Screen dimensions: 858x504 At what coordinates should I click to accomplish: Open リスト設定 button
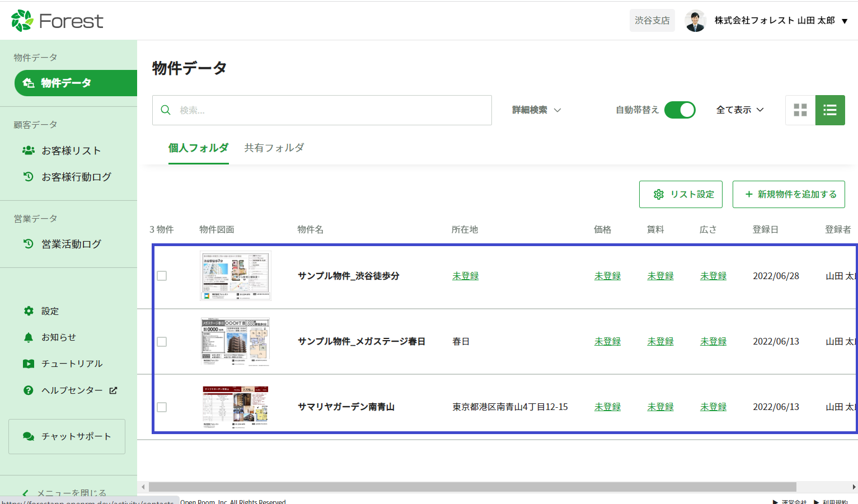(x=681, y=194)
